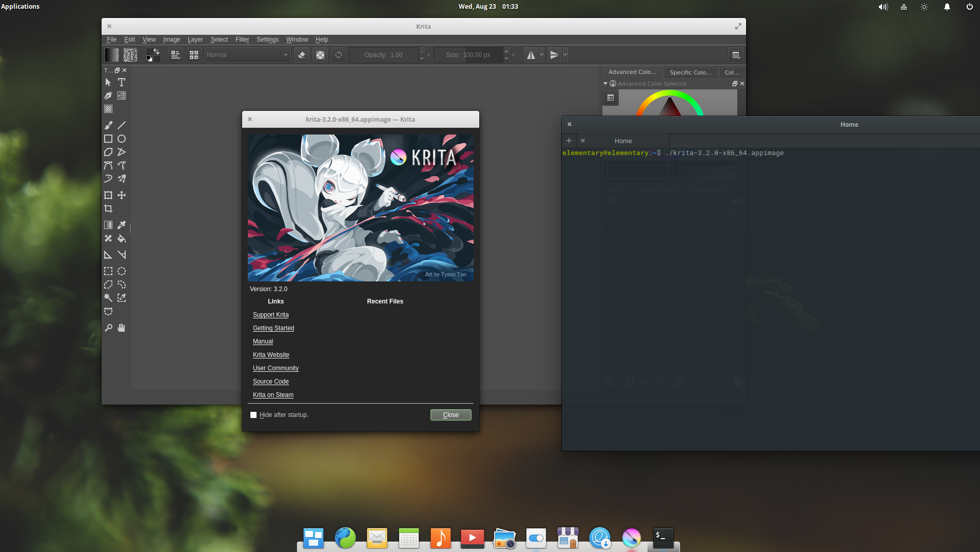Open the dropdown arrow beside Opacity
Image resolution: width=980 pixels, height=552 pixels.
pyautogui.click(x=429, y=55)
